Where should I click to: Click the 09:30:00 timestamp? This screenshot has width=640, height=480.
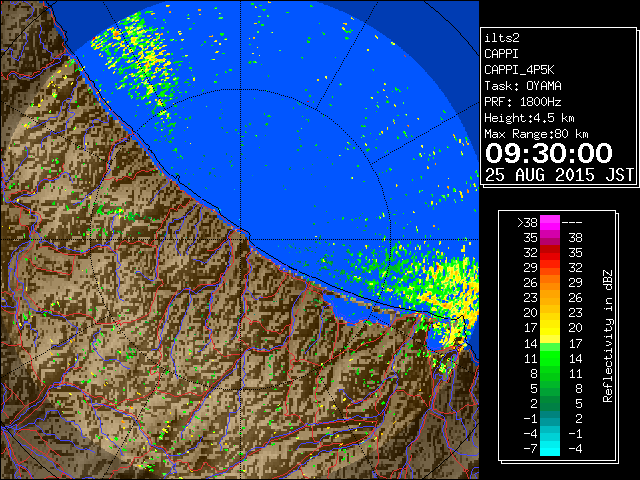pos(549,153)
